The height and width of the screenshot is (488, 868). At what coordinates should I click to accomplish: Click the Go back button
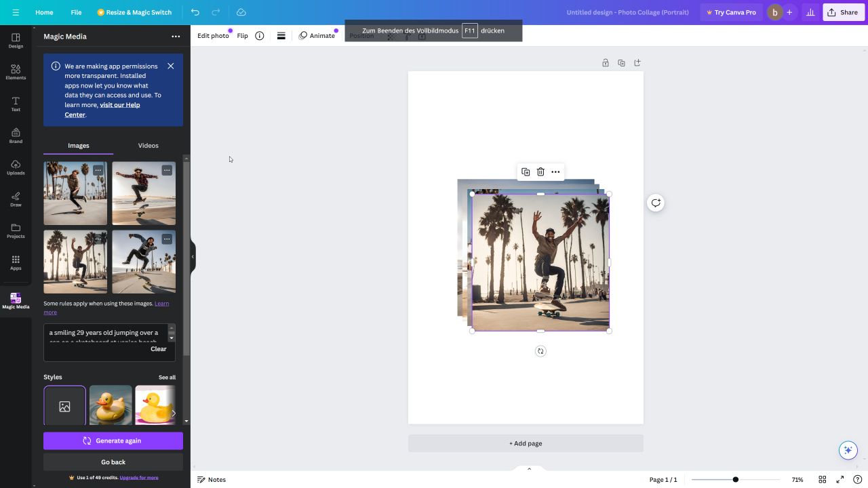(x=113, y=462)
